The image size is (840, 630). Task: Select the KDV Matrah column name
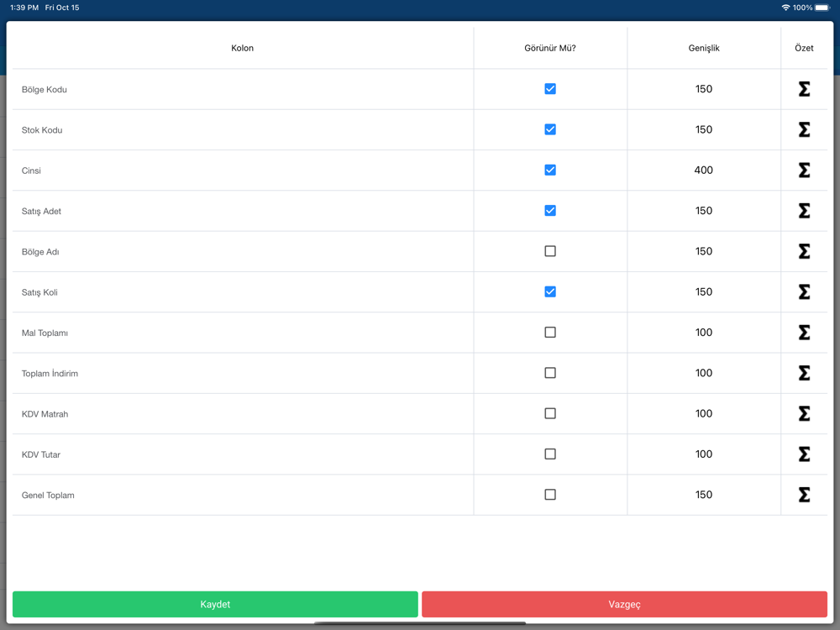(x=45, y=414)
